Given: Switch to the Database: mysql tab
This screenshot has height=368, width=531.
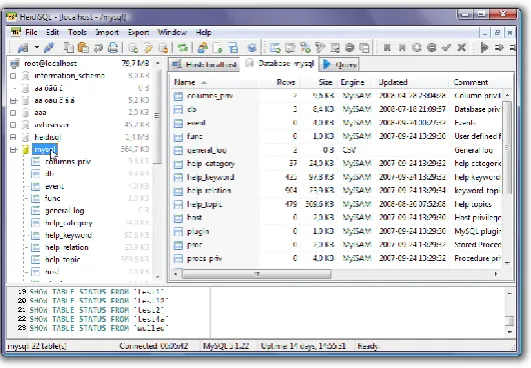Looking at the screenshot, I should pyautogui.click(x=280, y=64).
